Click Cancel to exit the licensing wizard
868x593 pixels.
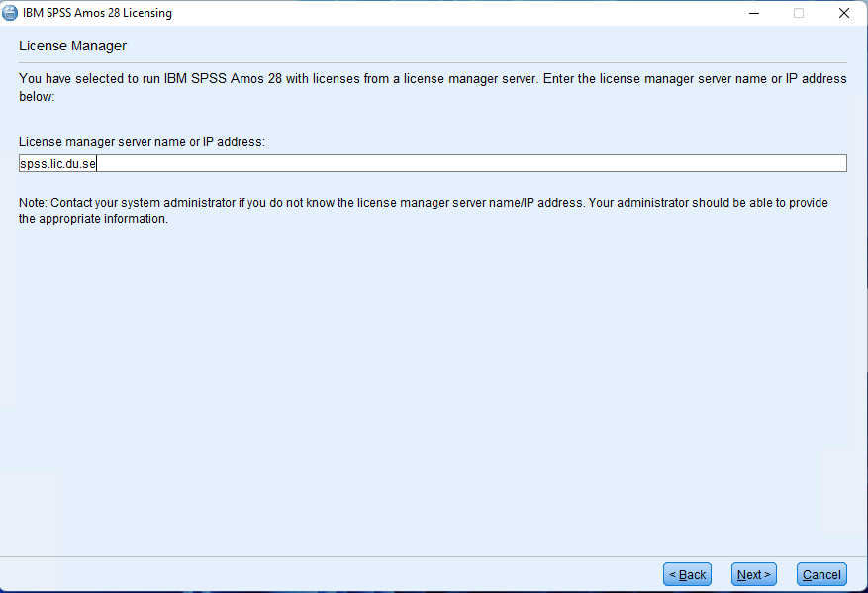point(821,574)
